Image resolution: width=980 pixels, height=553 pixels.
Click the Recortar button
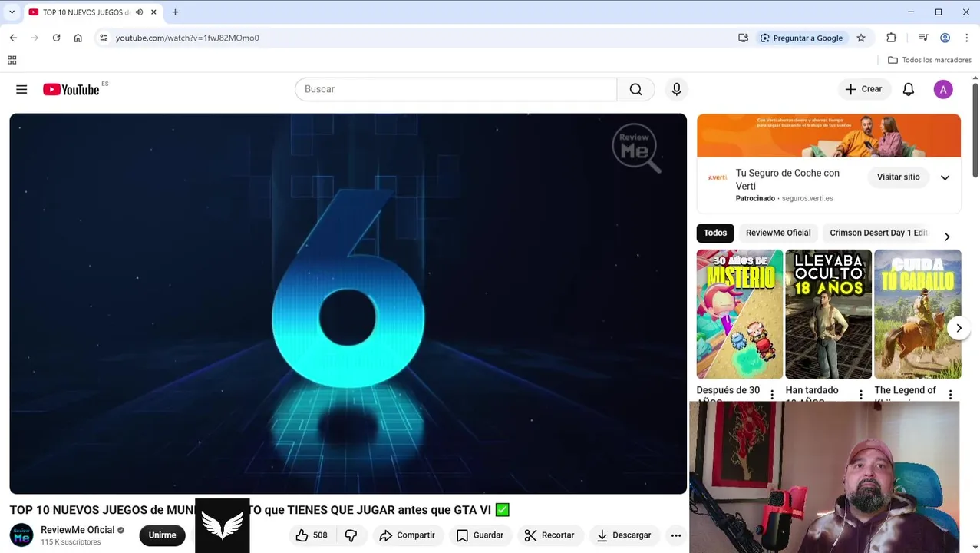[x=549, y=535]
